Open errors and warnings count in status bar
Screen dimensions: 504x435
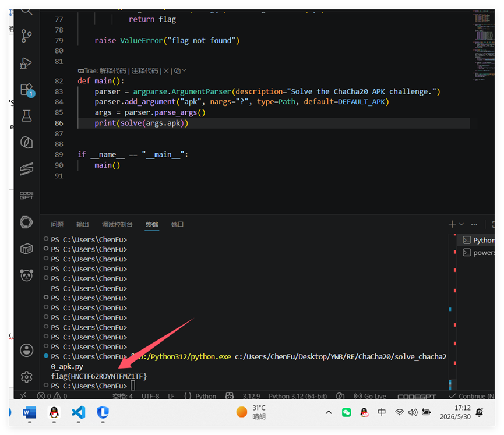[x=52, y=396]
